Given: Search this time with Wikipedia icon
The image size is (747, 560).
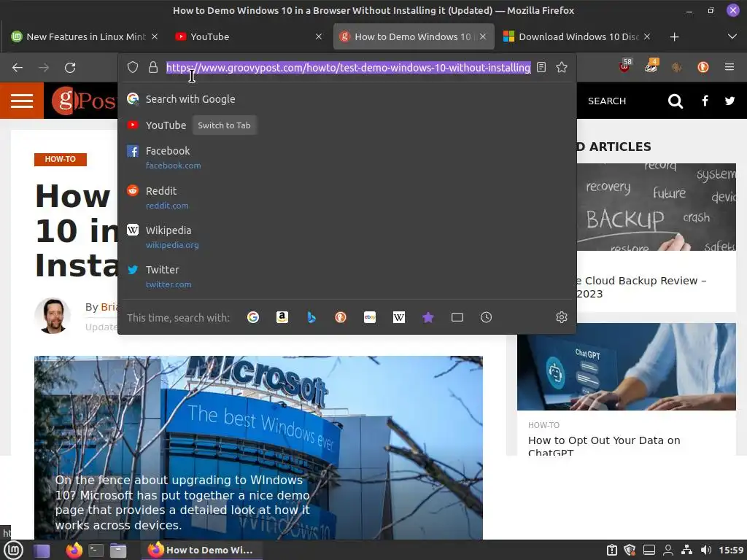Looking at the screenshot, I should tap(399, 317).
